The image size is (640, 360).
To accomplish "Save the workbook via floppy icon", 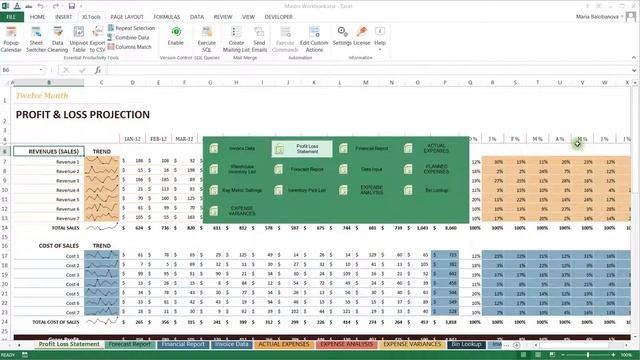I will (x=72, y=6).
